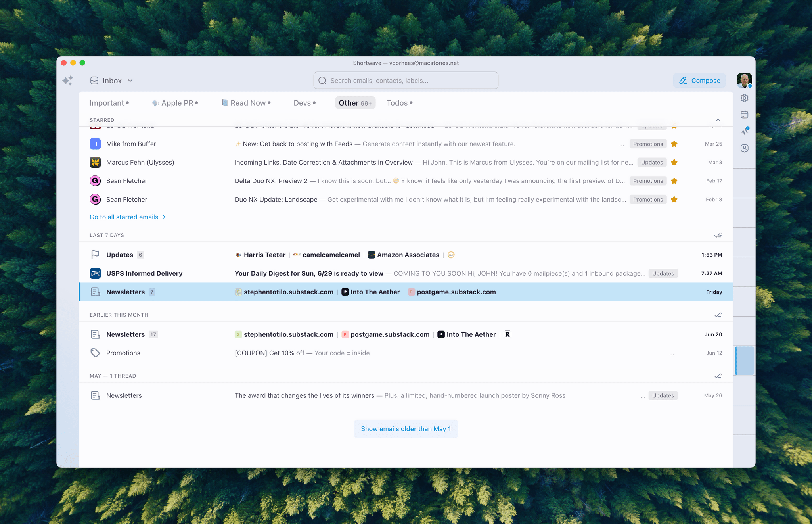Expand the Newsletters bundle with 17 emails
Screen dimensions: 812x524
click(406, 334)
